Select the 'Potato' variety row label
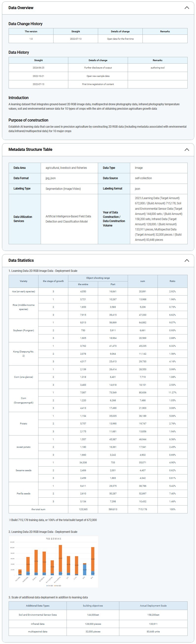Image resolution: width=196 pixels, height=644 pixels. (23, 423)
